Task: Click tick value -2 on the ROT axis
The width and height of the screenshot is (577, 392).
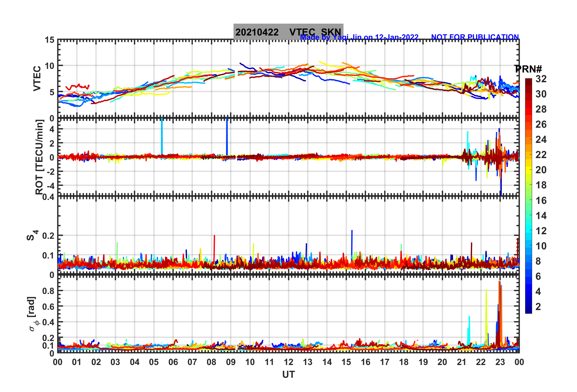Action: pos(50,171)
